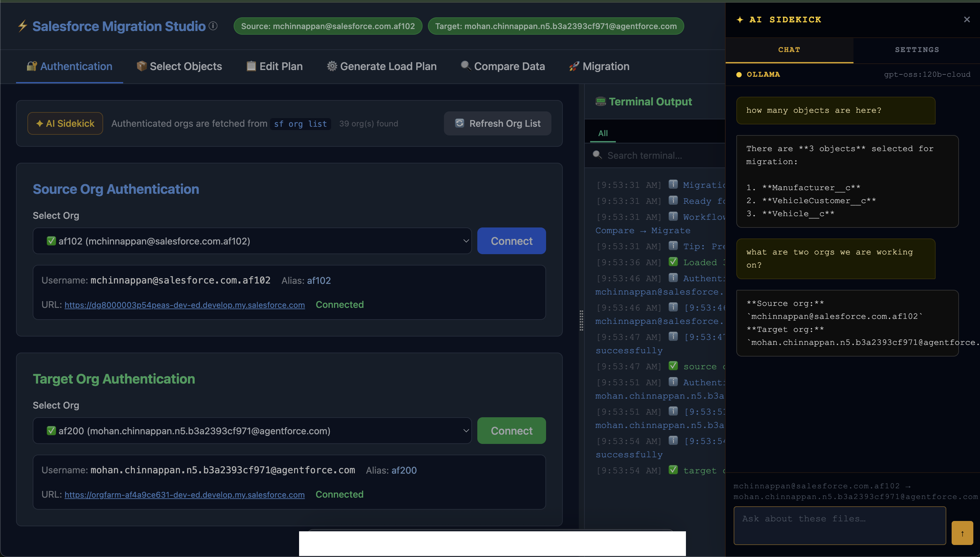
Task: Click the gpt-oss:120b-cloud model label
Action: [927, 74]
